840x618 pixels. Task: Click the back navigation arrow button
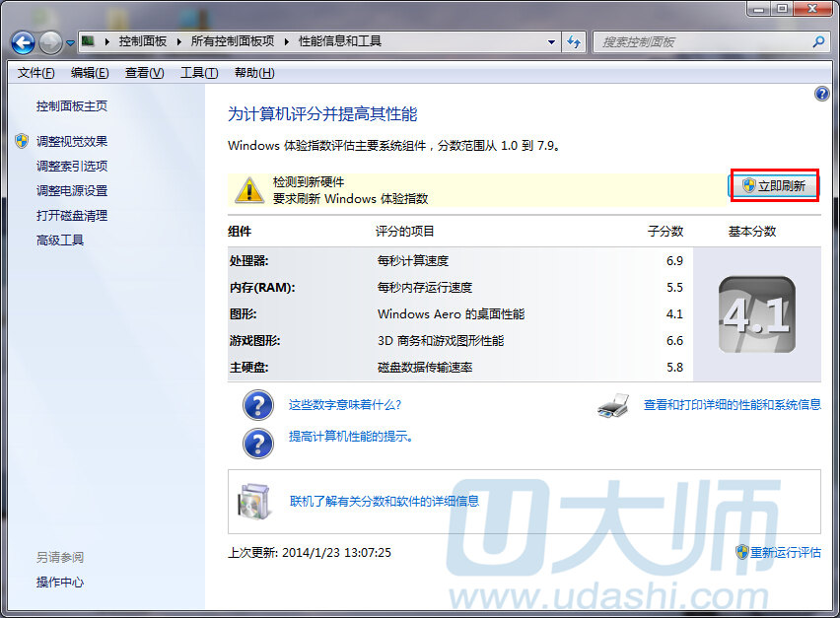point(24,42)
